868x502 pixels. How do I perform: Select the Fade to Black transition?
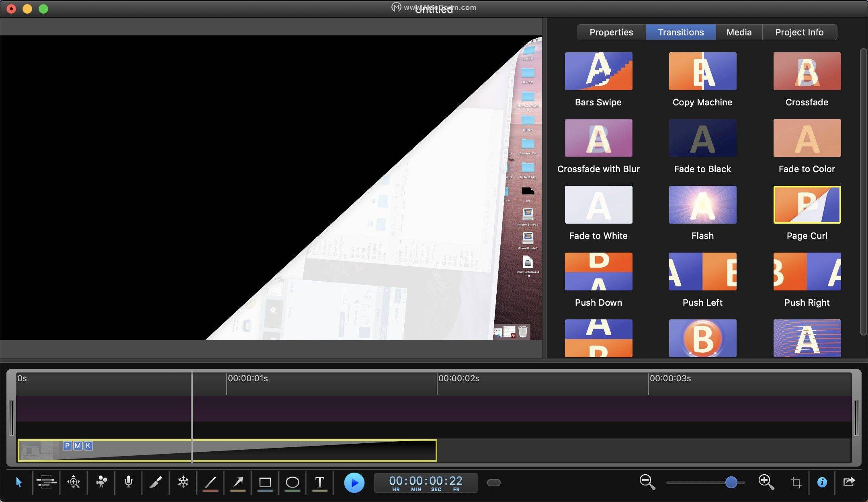(702, 138)
